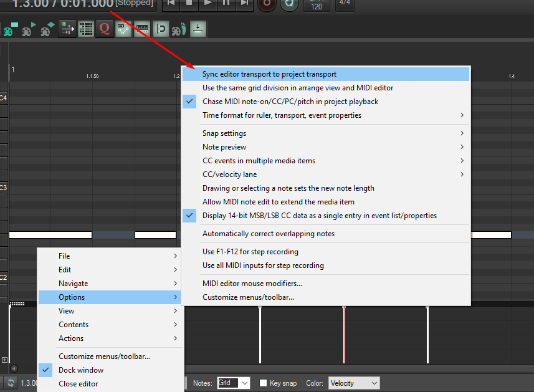This screenshot has width=534, height=392.
Task: Click velocity bar left of red bar
Action: [x=260, y=335]
